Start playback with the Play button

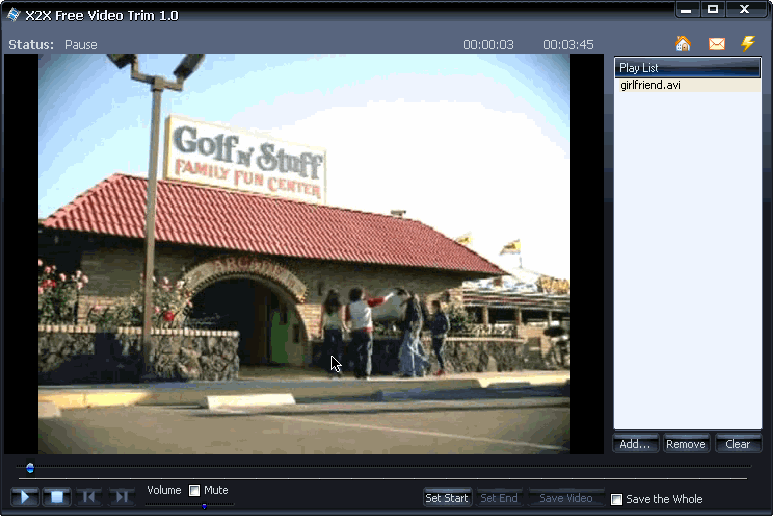pos(25,496)
